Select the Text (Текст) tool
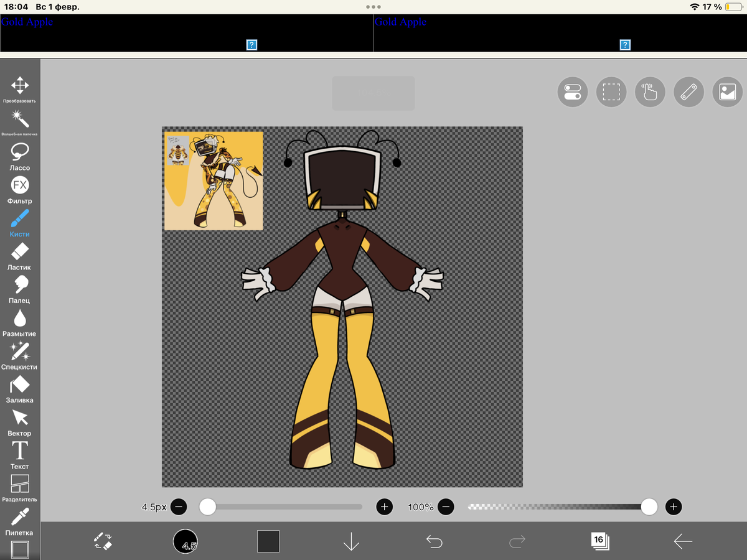The height and width of the screenshot is (560, 747). 20,455
